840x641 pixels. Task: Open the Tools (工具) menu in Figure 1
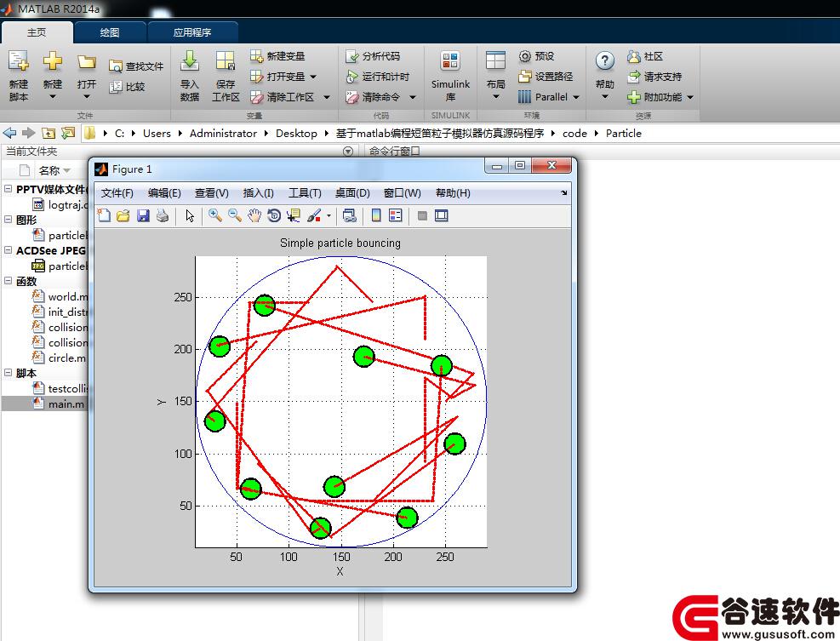tap(305, 193)
